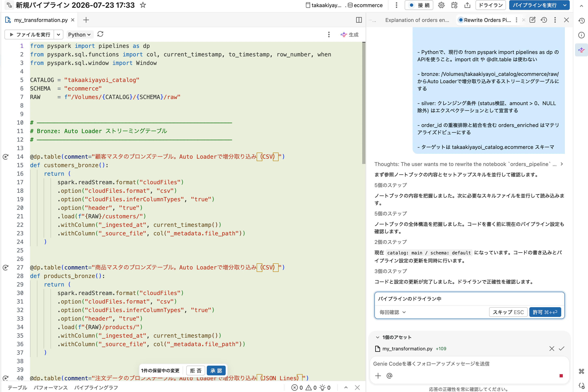Start a new chat with edit icon
Viewport: 588px width, 392px height.
[x=533, y=20]
